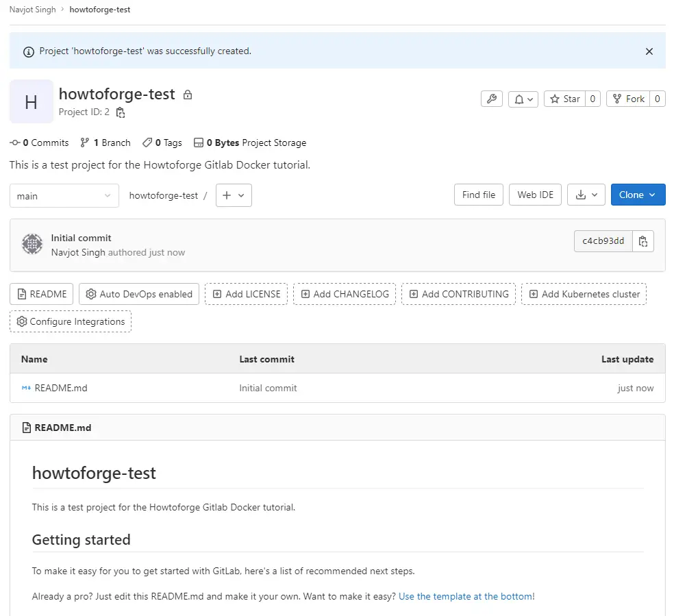This screenshot has height=616, width=674.
Task: View the fork count of 0
Action: [x=658, y=99]
